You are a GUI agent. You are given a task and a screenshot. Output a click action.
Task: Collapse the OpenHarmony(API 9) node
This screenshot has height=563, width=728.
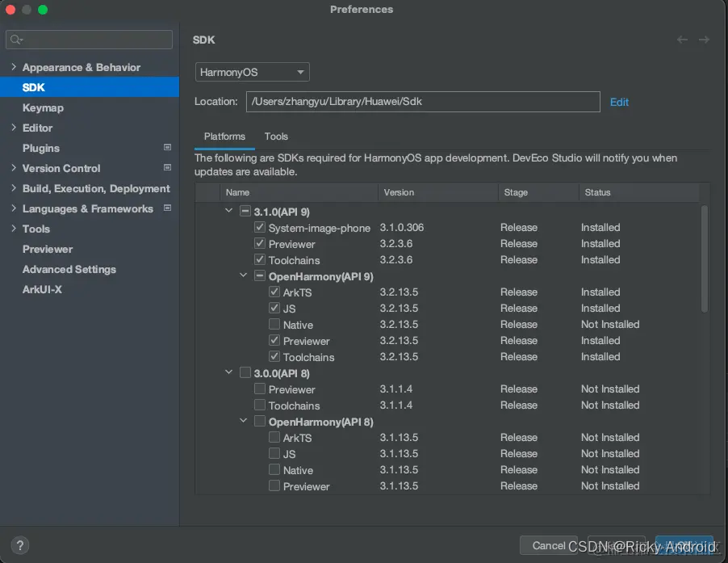tap(243, 275)
